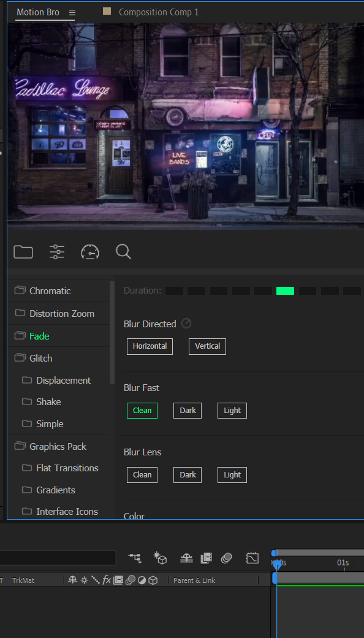This screenshot has width=364, height=638.
Task: Click the 3D Layer cube column icon
Action: pyautogui.click(x=153, y=580)
